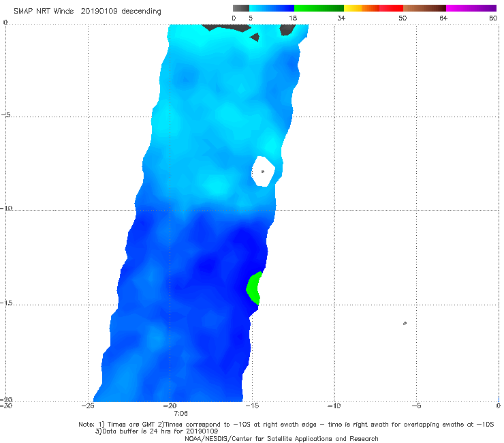Click the latitude axis label '-10' on left
Viewport: 504px width, 443px height.
tap(6, 208)
